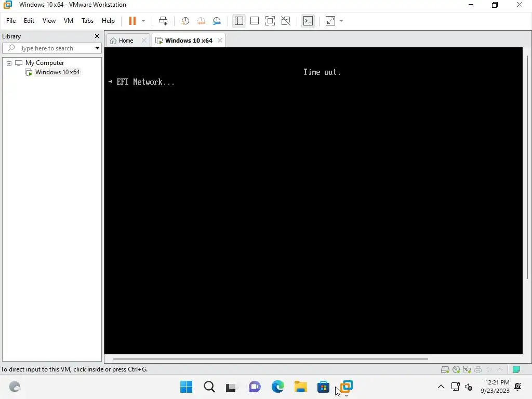Launch Chat from the taskbar
Screen dimensions: 532x399
pyautogui.click(x=255, y=387)
